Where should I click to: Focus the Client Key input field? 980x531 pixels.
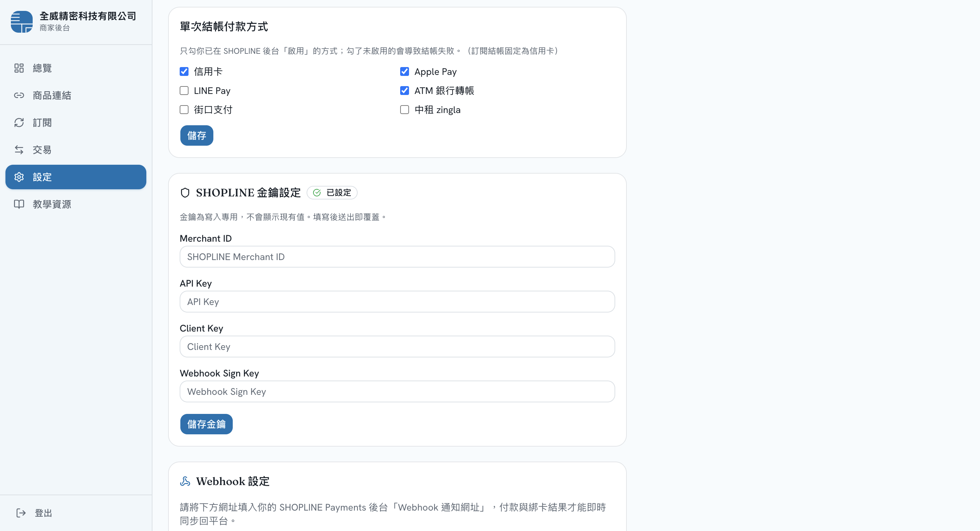tap(397, 347)
